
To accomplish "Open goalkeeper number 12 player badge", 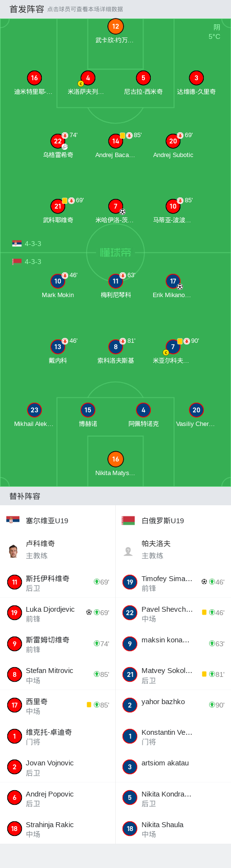I will pyautogui.click(x=115, y=27).
